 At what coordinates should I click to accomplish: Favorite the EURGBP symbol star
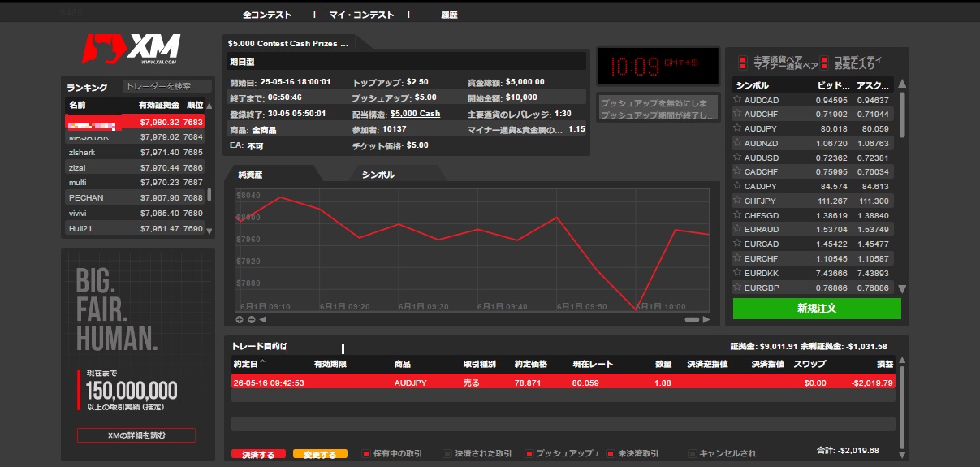click(x=737, y=287)
